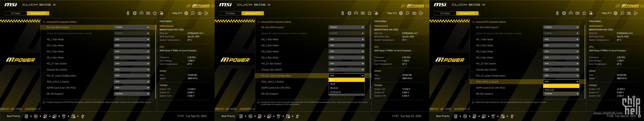Open Favorites star icon in left screenshot
The height and width of the screenshot is (121, 644).
tap(155, 13)
